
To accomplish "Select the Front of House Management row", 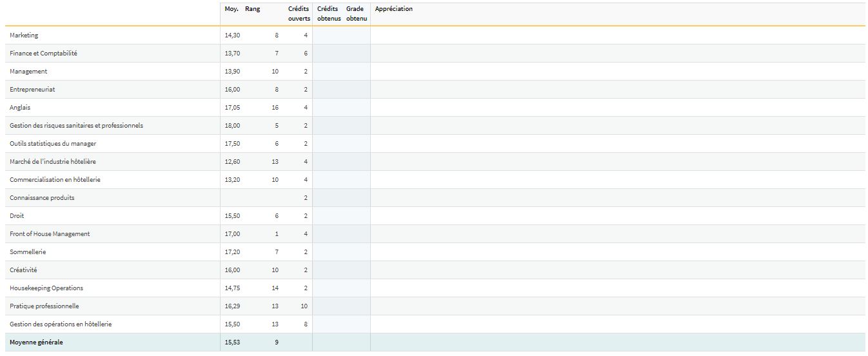I will click(x=50, y=234).
